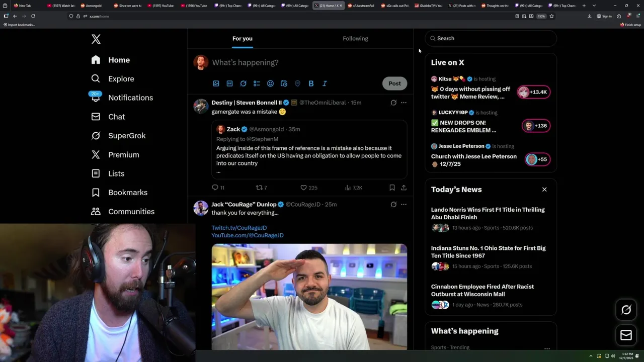Open Destiny | Steven Bonnell II profile name
The height and width of the screenshot is (362, 644).
[247, 103]
